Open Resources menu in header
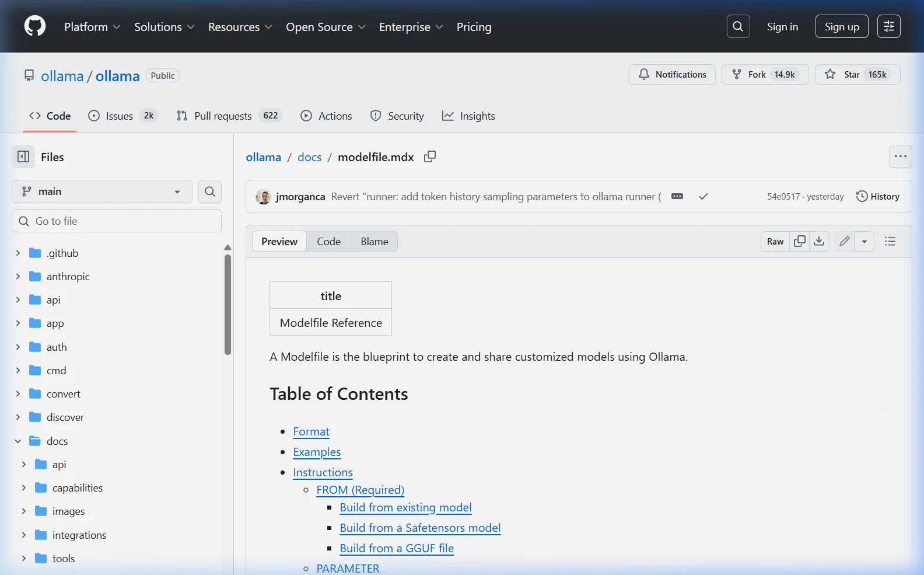Viewport: 924px width, 575px height. [240, 27]
